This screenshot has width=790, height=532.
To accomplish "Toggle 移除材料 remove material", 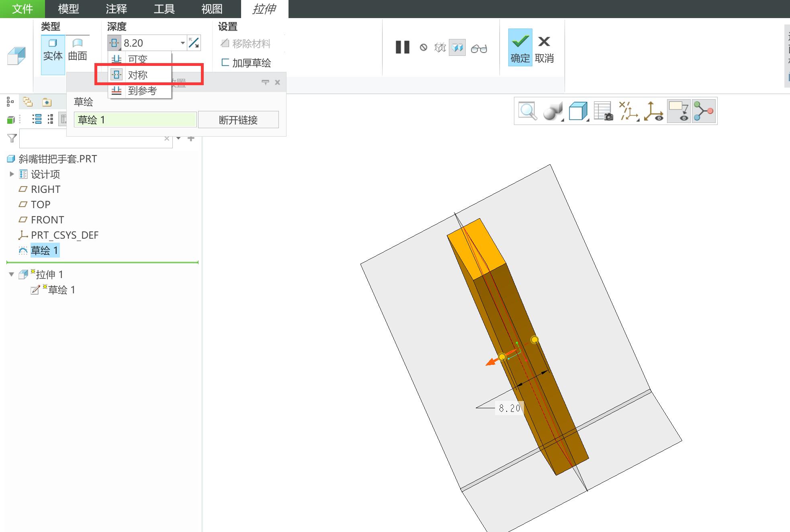I will tap(246, 43).
